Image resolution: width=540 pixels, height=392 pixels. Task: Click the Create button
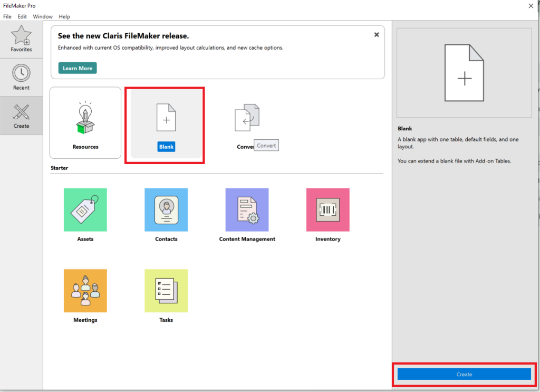tap(464, 374)
